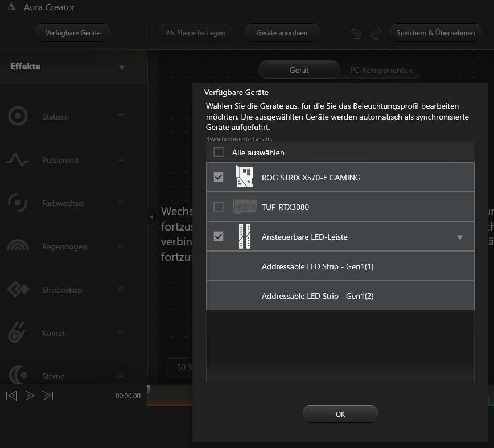Jump to timeline start

(11, 396)
